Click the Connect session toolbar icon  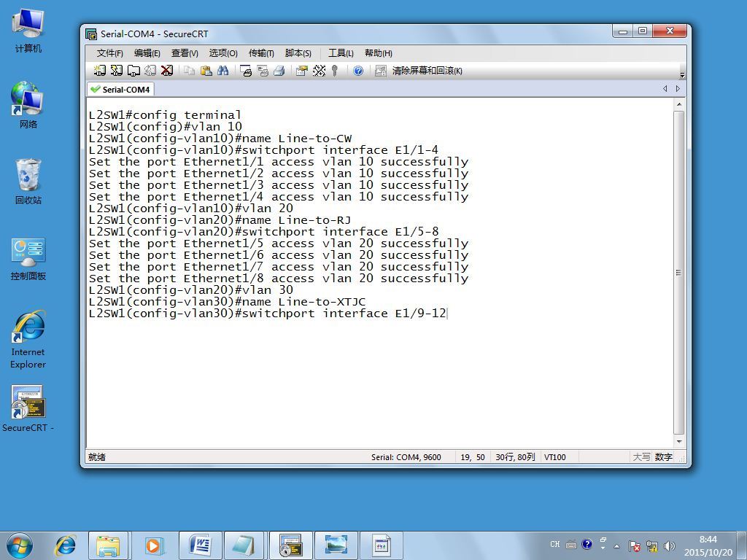click(99, 71)
